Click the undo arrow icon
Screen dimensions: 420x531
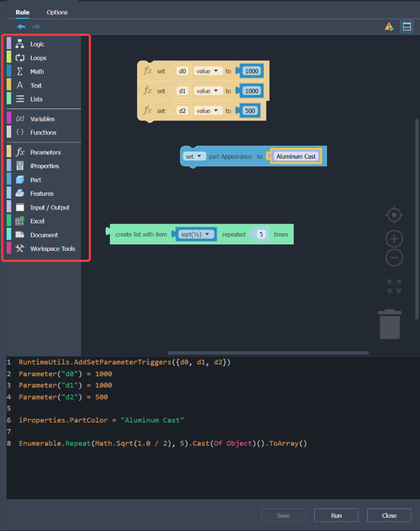22,27
